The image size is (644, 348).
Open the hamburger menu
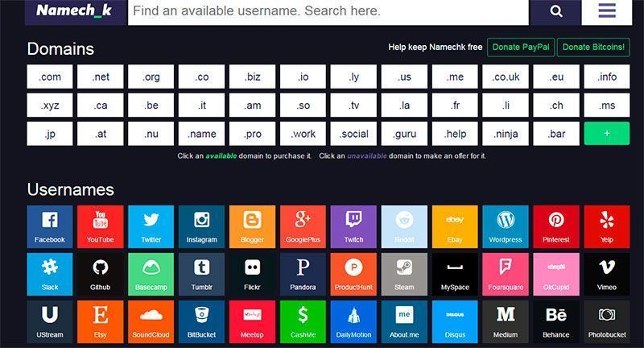click(x=607, y=11)
